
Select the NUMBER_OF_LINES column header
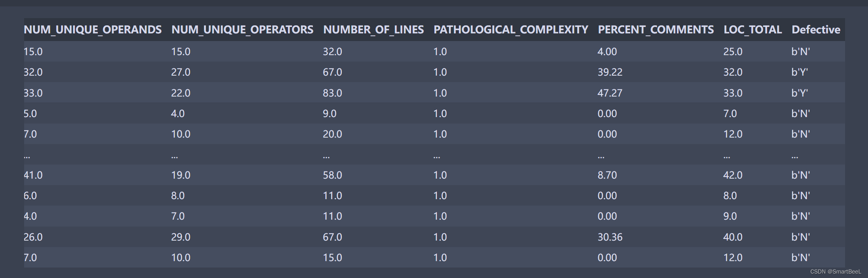pos(373,30)
